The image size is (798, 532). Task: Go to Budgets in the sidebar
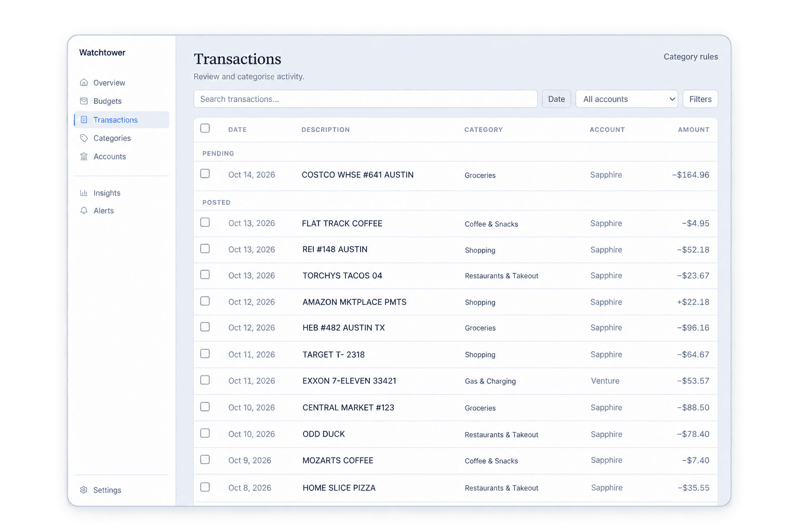pyautogui.click(x=122, y=101)
